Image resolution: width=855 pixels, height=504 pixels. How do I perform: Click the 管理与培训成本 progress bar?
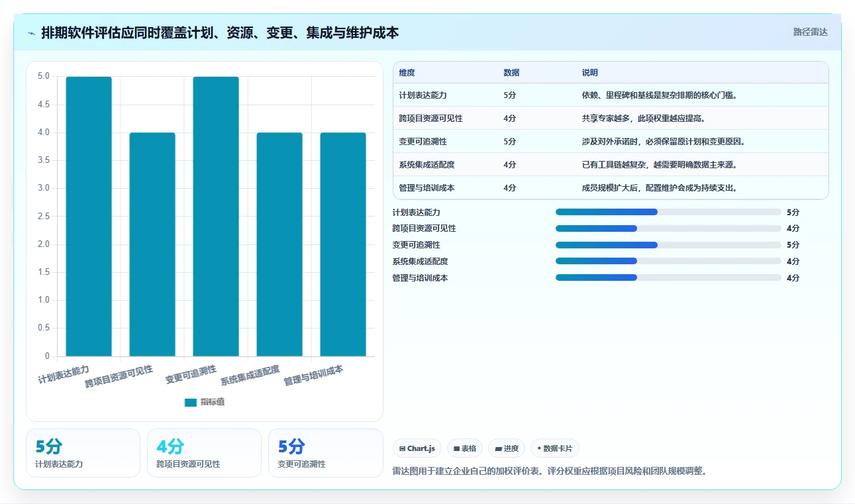click(x=668, y=278)
